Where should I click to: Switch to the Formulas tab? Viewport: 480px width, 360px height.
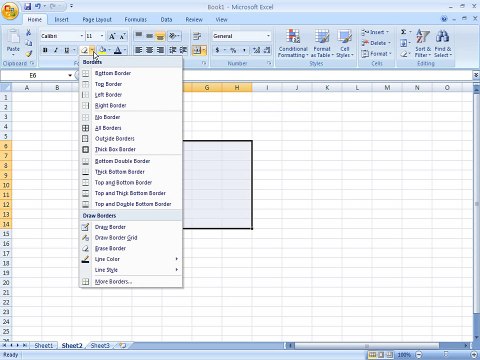tap(136, 20)
